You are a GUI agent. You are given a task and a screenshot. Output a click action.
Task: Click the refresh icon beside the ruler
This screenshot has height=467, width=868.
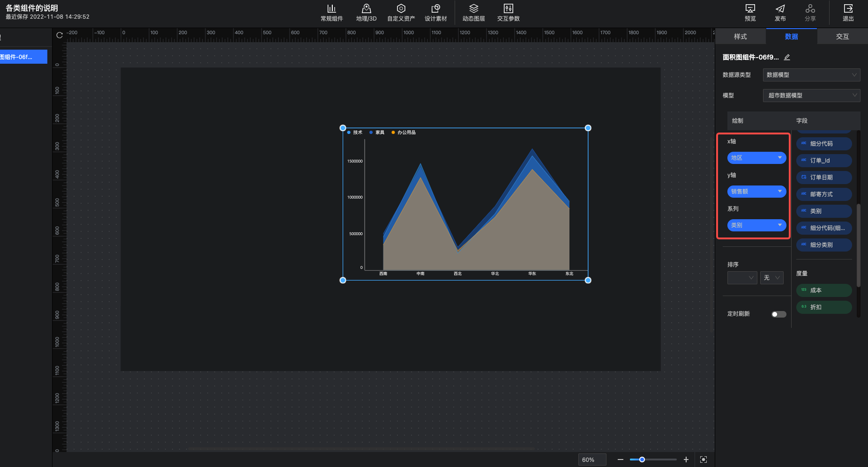pyautogui.click(x=60, y=35)
